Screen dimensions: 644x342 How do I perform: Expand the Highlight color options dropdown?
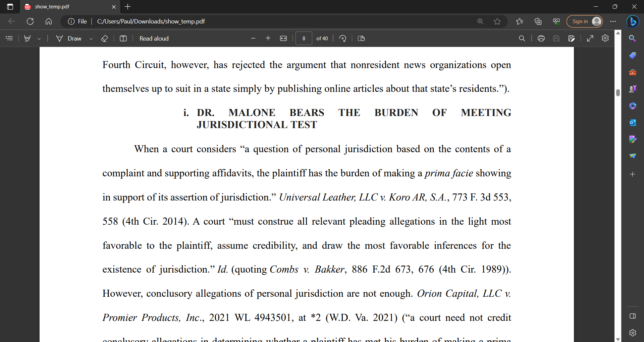coord(39,39)
